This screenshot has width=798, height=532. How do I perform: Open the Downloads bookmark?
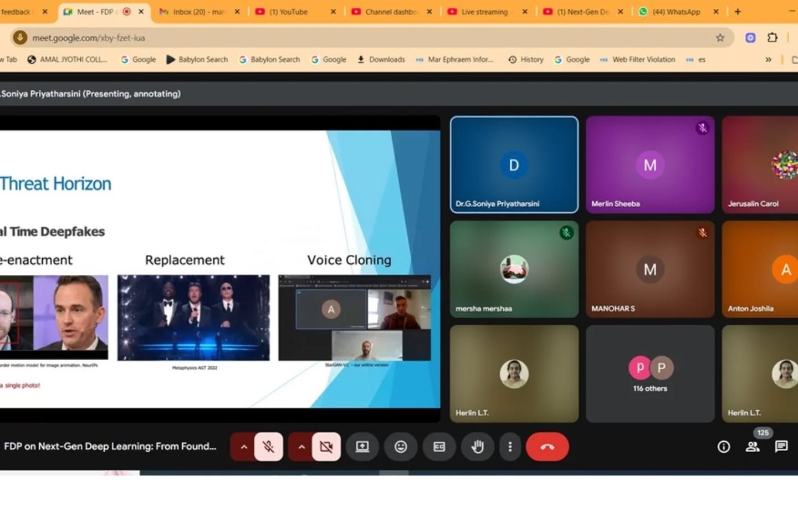[381, 59]
